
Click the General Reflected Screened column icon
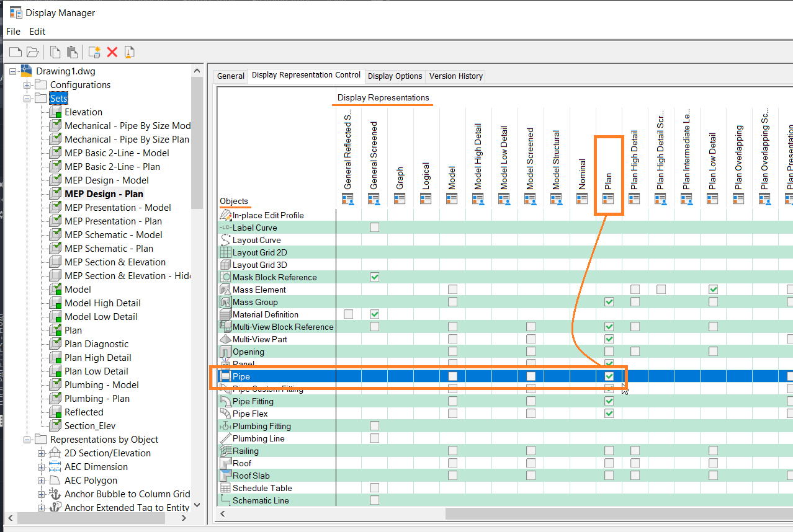(348, 198)
